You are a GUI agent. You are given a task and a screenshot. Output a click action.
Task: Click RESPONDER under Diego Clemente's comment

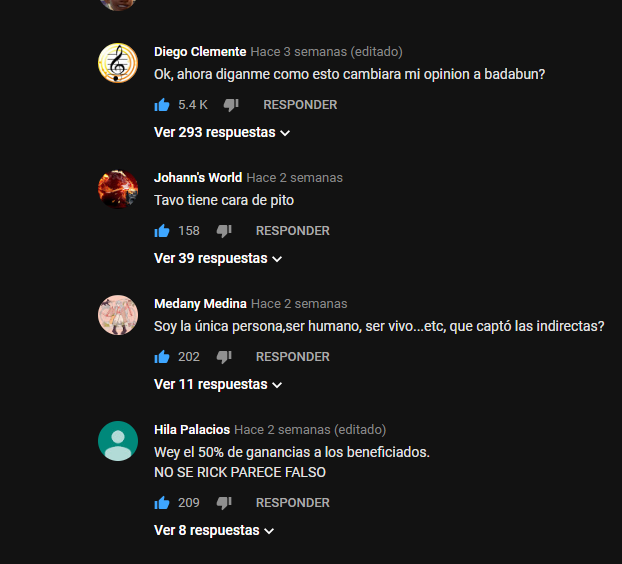coord(300,105)
